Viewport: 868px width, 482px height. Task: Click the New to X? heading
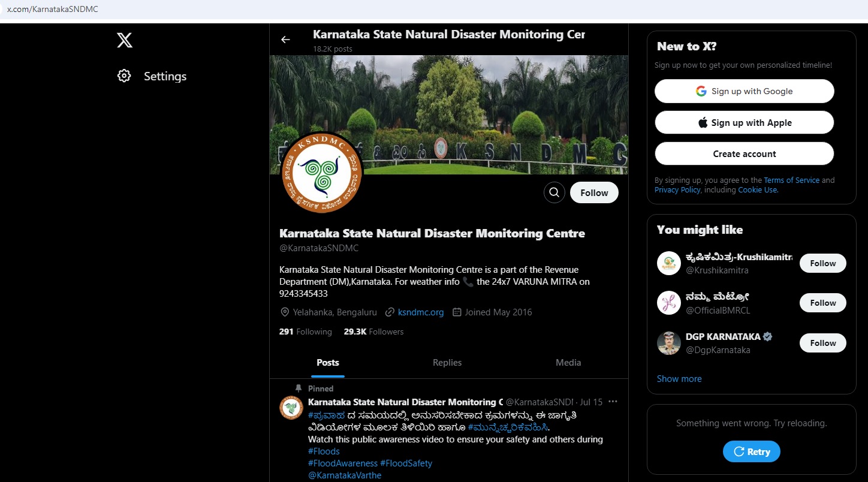pos(686,46)
